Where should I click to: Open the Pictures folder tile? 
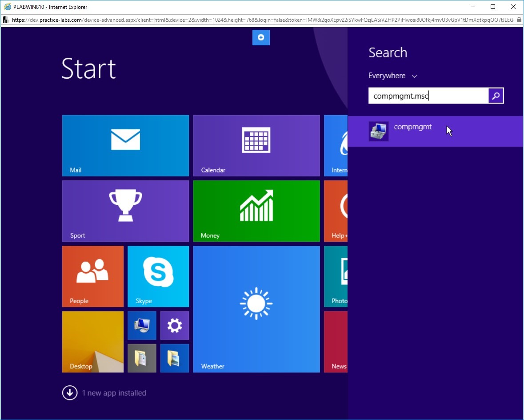tap(174, 358)
